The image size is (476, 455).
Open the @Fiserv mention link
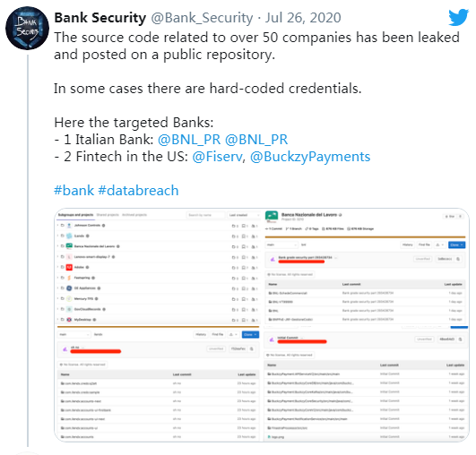click(217, 157)
